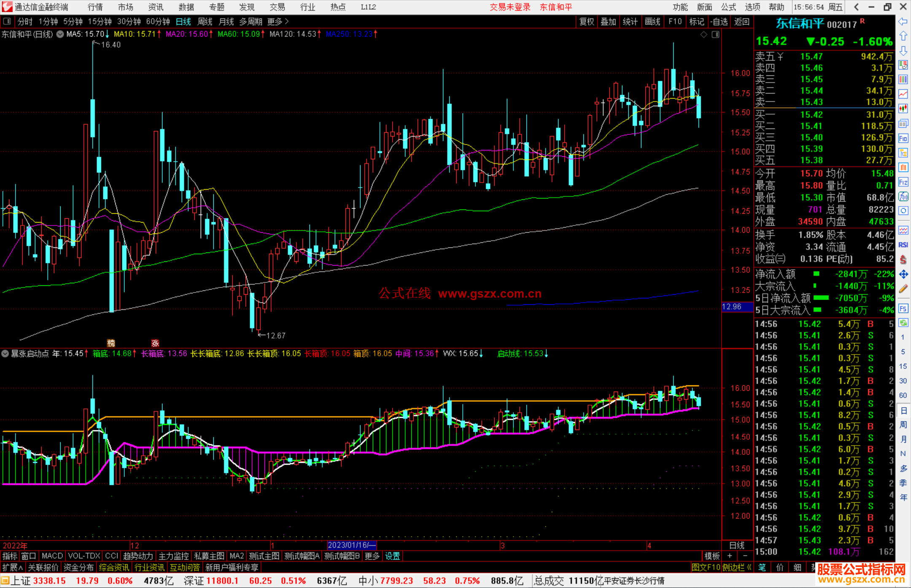Select the pencil drawing tool icon
The height and width of the screenshot is (588, 911).
903,289
